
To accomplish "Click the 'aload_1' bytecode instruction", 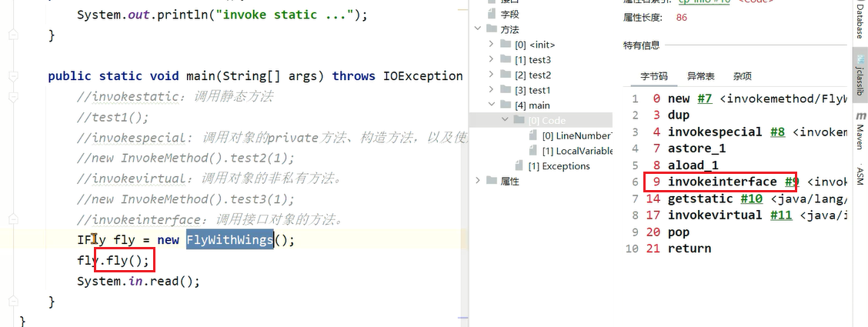I will point(693,165).
